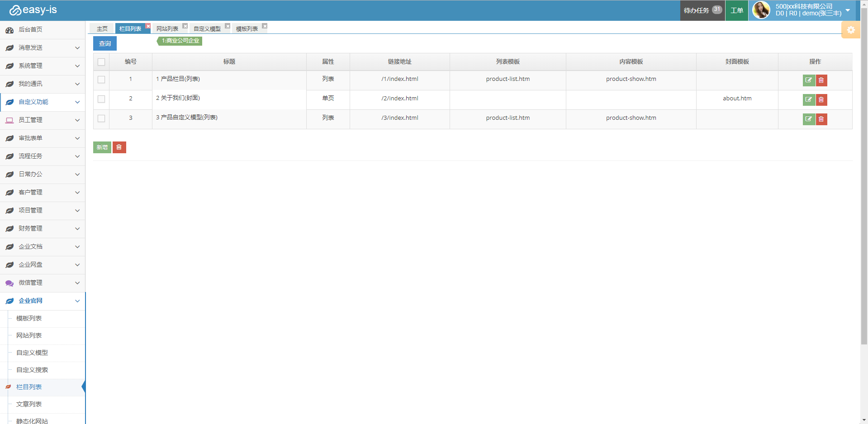Image resolution: width=868 pixels, height=424 pixels.
Task: Click the 流程任务 leaf icon
Action: [9, 156]
